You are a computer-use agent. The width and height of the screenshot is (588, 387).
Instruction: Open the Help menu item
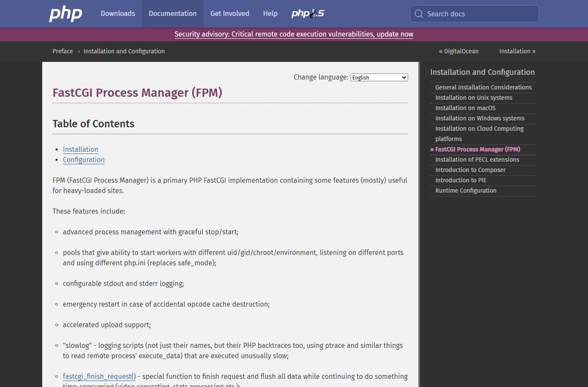click(270, 14)
